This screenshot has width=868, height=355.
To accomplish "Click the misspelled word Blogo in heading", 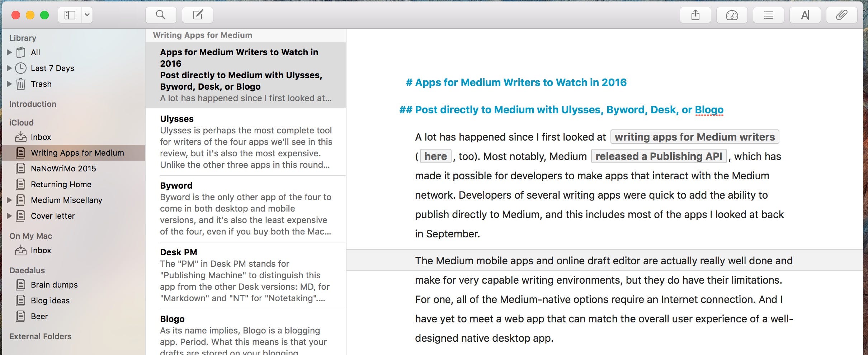I will coord(709,110).
